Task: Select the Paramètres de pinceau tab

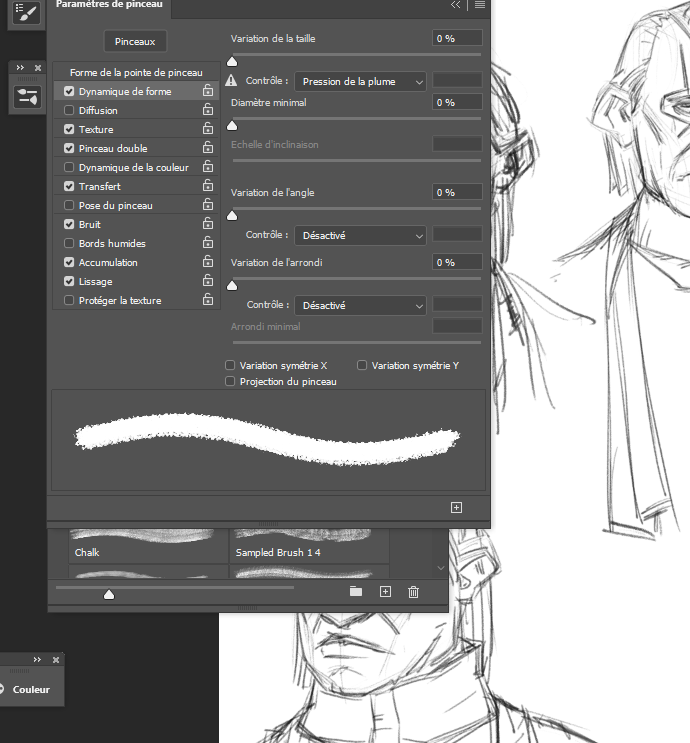Action: (x=110, y=6)
